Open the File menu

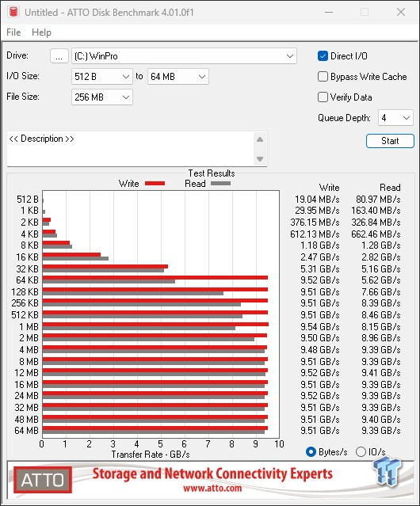[13, 32]
